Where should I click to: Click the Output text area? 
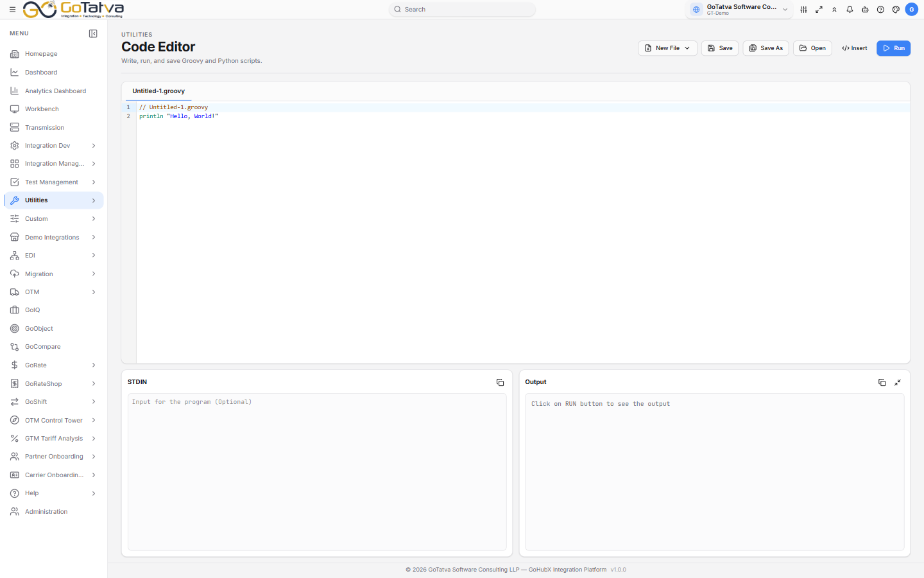714,472
